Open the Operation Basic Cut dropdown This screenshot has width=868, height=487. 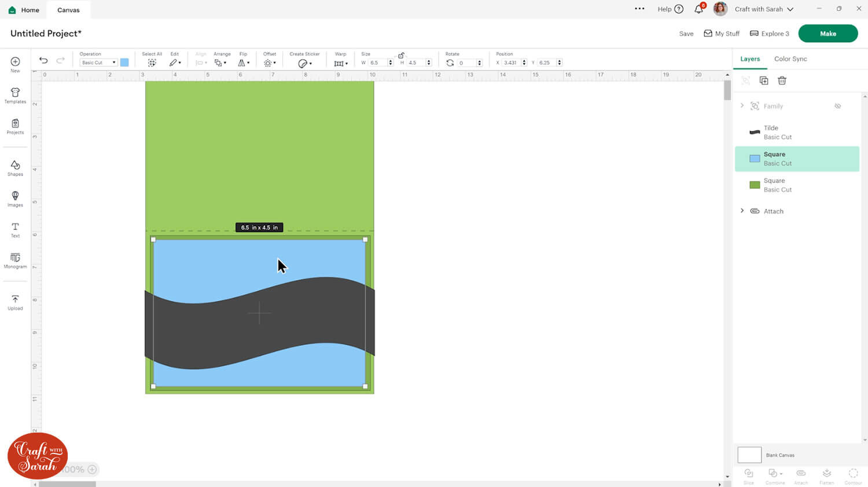pyautogui.click(x=98, y=63)
